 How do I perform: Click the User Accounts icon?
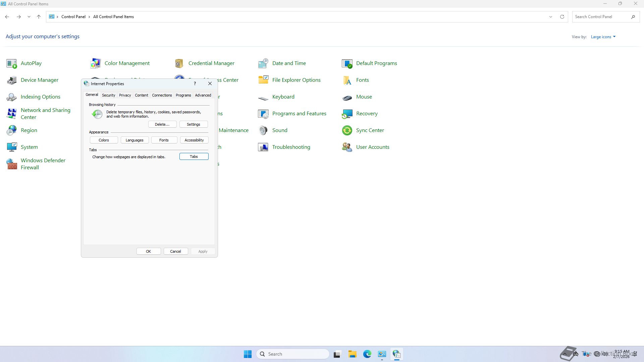(347, 147)
